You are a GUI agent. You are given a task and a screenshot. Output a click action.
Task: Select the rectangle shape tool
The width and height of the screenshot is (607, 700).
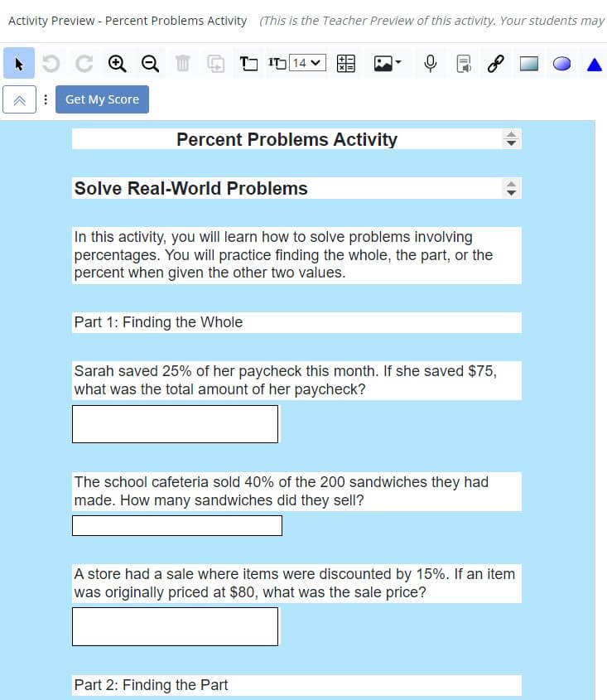(x=529, y=64)
